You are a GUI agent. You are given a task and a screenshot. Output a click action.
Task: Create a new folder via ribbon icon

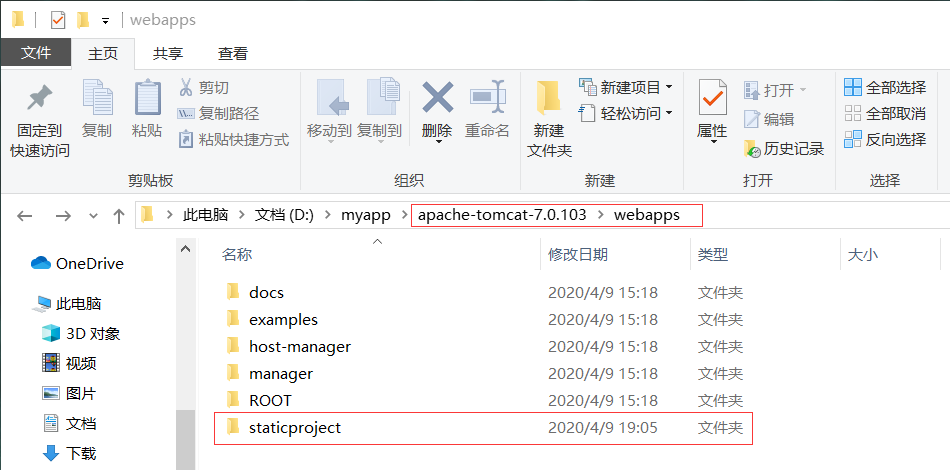549,100
